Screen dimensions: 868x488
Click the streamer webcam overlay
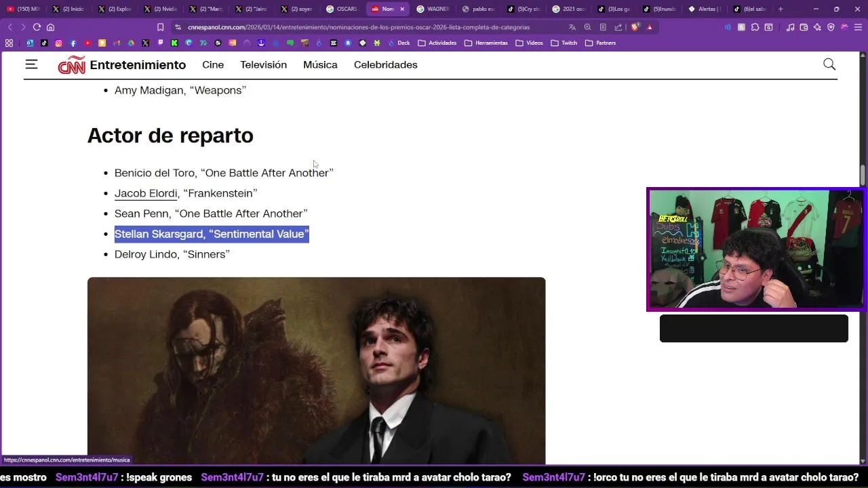(755, 249)
